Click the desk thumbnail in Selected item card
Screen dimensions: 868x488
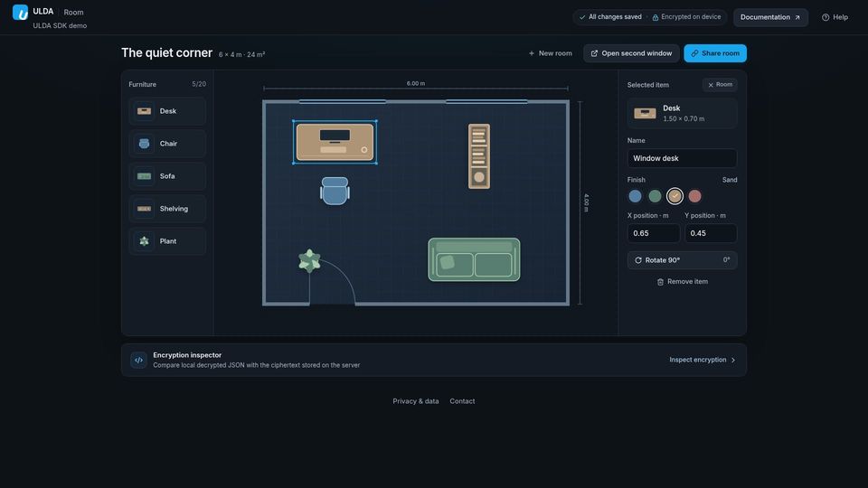coord(645,114)
